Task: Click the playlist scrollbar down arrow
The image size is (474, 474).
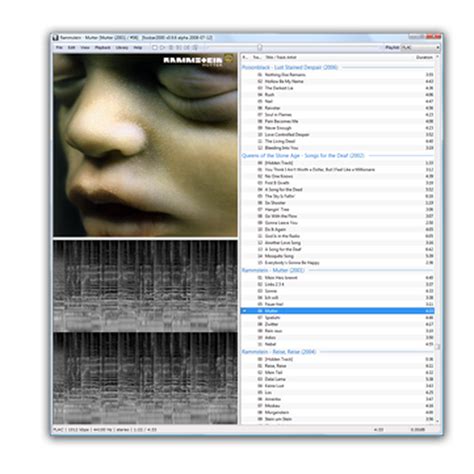Action: tap(437, 421)
